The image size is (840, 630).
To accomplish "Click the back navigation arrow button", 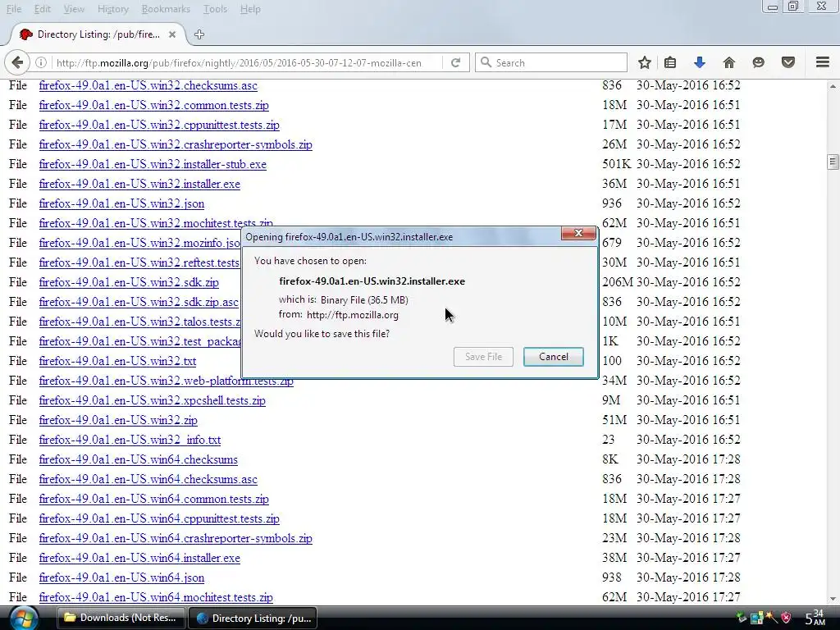I will click(x=17, y=62).
